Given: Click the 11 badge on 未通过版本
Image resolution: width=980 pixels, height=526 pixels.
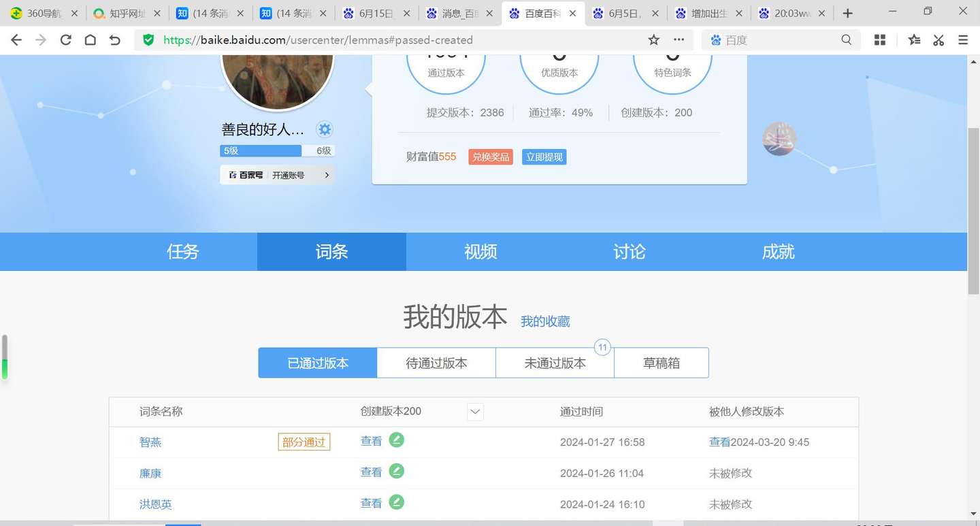Looking at the screenshot, I should click(602, 347).
